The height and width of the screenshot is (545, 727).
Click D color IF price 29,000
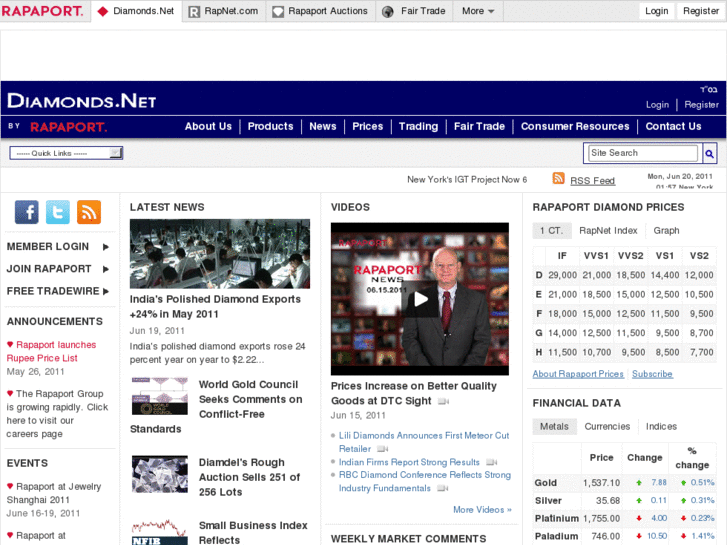[562, 275]
